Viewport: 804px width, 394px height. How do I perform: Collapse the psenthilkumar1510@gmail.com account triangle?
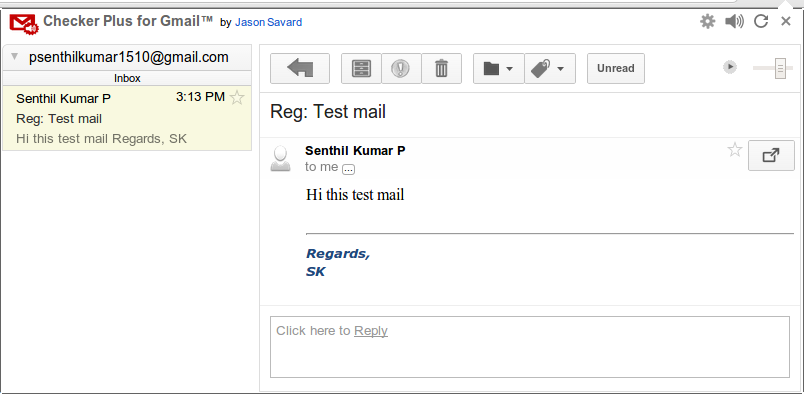click(14, 56)
